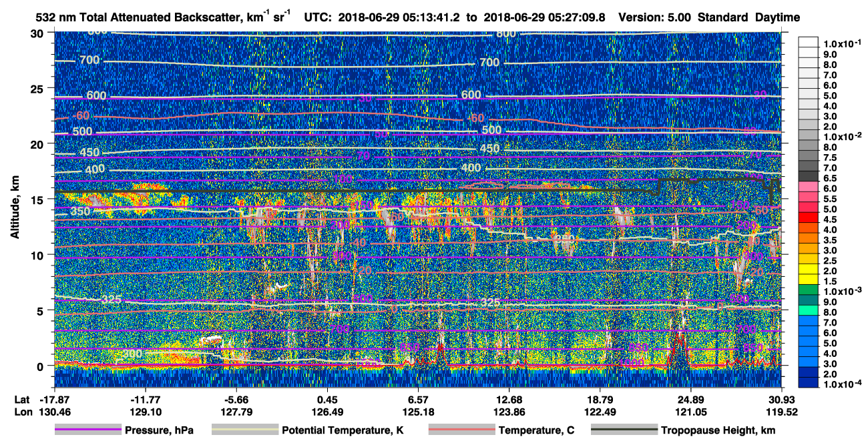868x445 pixels.
Task: Click latitude value -11.77
Action: [144, 400]
